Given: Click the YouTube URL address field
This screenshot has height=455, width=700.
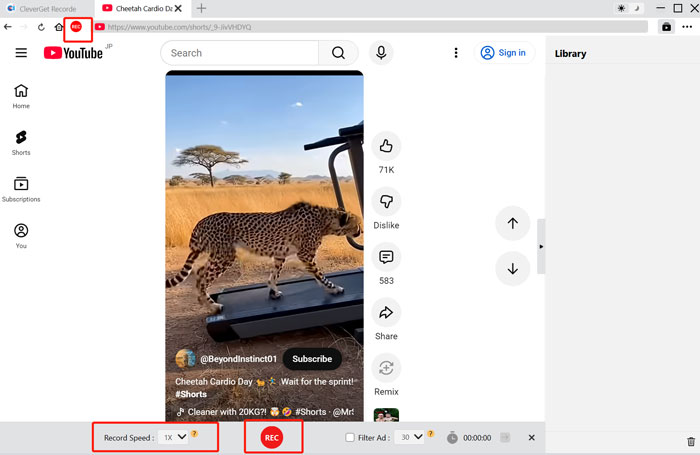Looking at the screenshot, I should pyautogui.click(x=371, y=27).
